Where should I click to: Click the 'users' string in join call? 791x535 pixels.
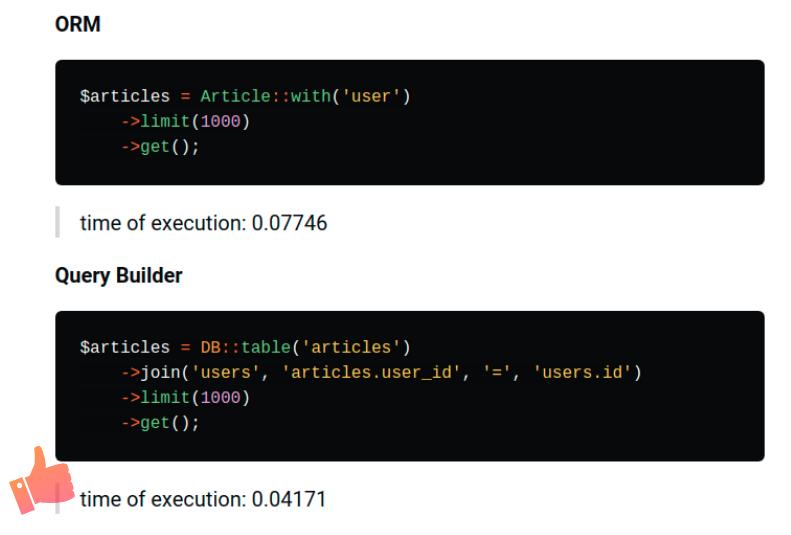click(x=225, y=372)
